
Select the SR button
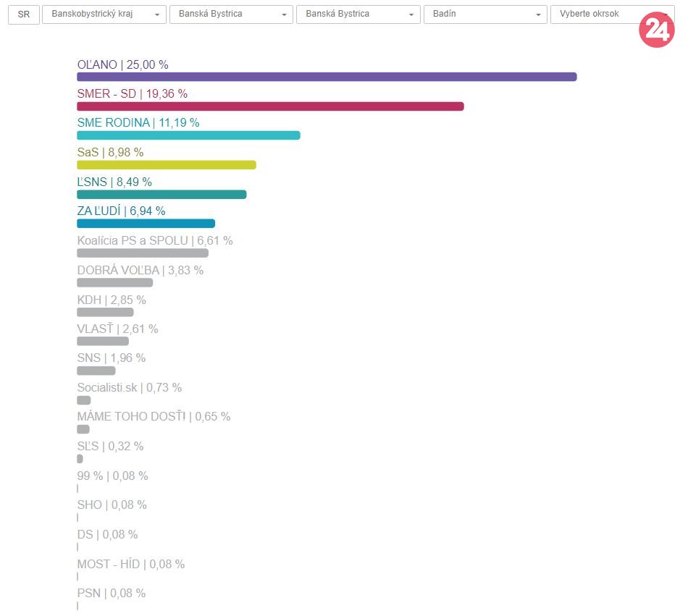pyautogui.click(x=24, y=14)
